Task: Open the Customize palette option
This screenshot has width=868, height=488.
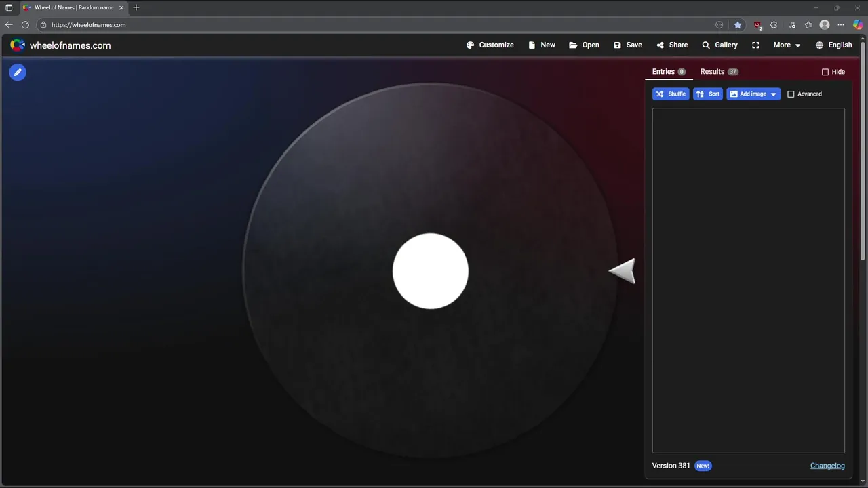Action: tap(490, 45)
